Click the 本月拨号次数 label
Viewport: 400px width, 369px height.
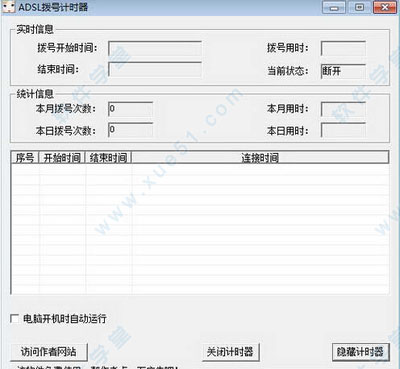[66, 109]
